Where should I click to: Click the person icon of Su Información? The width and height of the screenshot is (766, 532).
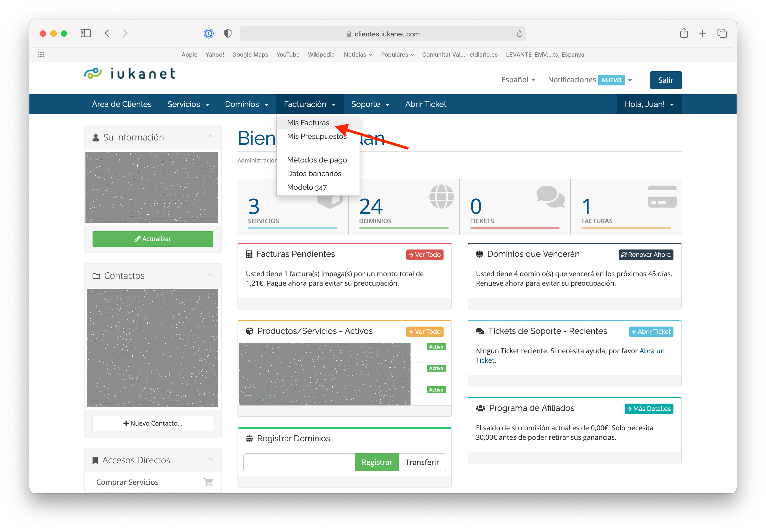click(x=96, y=138)
